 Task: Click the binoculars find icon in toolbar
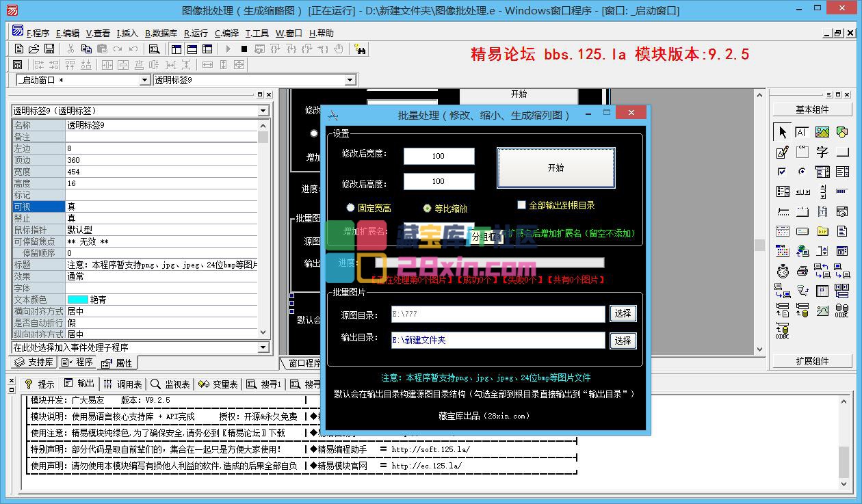point(360,49)
